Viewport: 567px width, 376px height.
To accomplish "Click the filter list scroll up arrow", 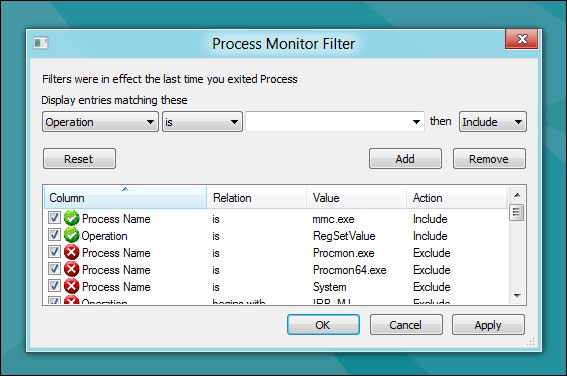I will click(517, 195).
